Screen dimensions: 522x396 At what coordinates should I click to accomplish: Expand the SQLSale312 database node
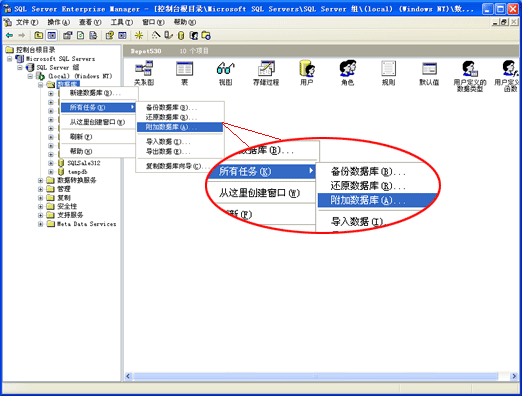coord(51,163)
